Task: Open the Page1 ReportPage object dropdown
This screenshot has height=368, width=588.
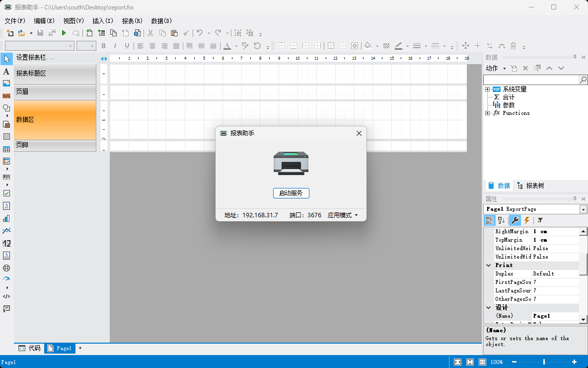Action: 583,209
